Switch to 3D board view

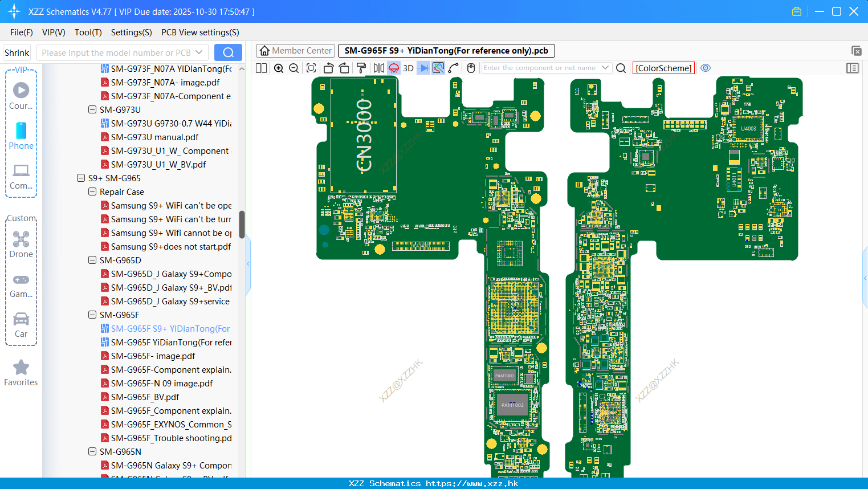408,68
